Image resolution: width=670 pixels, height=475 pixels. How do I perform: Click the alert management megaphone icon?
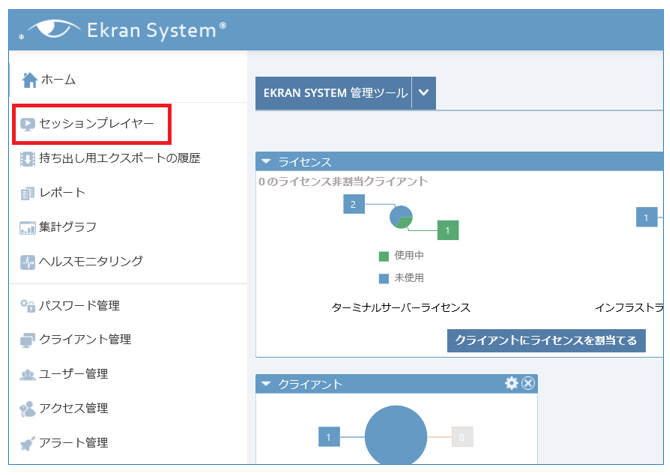coord(27,443)
